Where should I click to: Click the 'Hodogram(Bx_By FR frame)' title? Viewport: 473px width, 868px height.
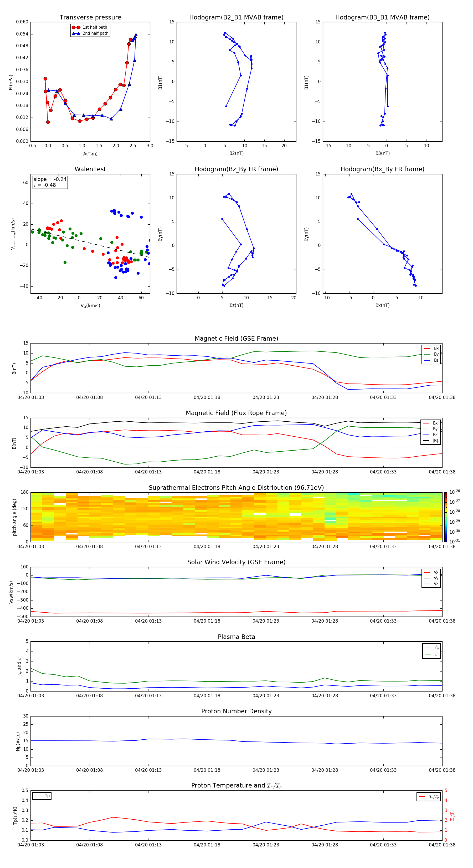click(x=382, y=169)
